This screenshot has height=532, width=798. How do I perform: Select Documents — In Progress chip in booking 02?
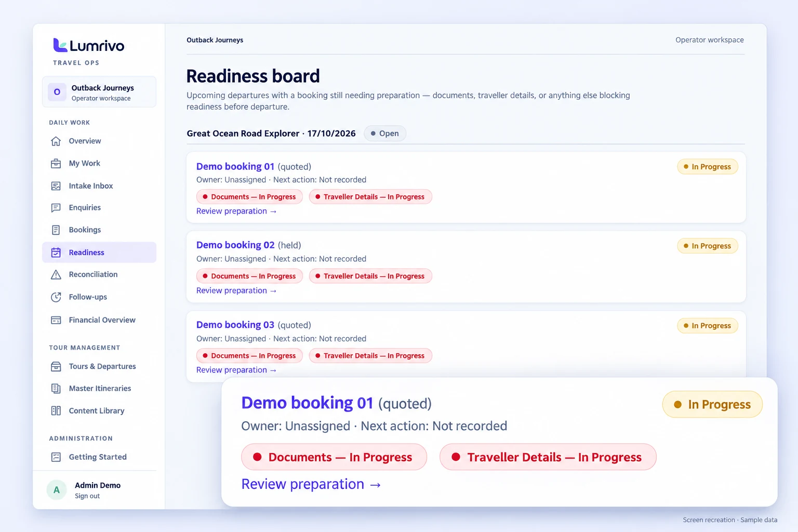click(x=250, y=276)
